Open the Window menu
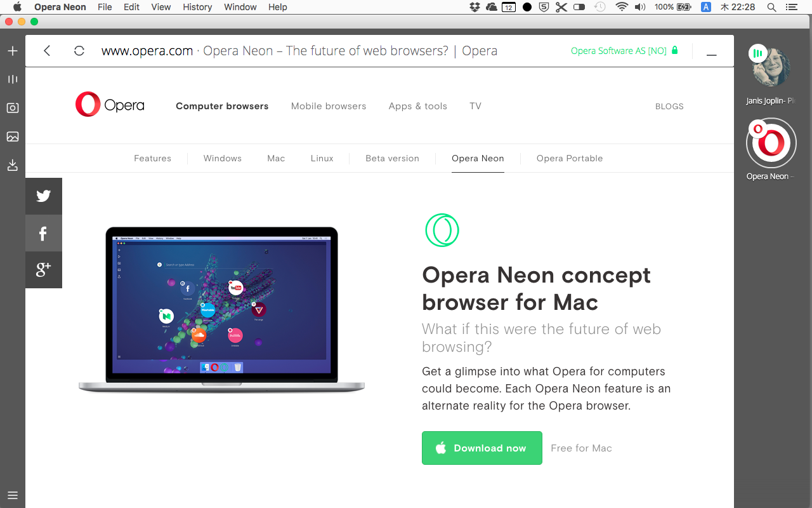 (240, 7)
